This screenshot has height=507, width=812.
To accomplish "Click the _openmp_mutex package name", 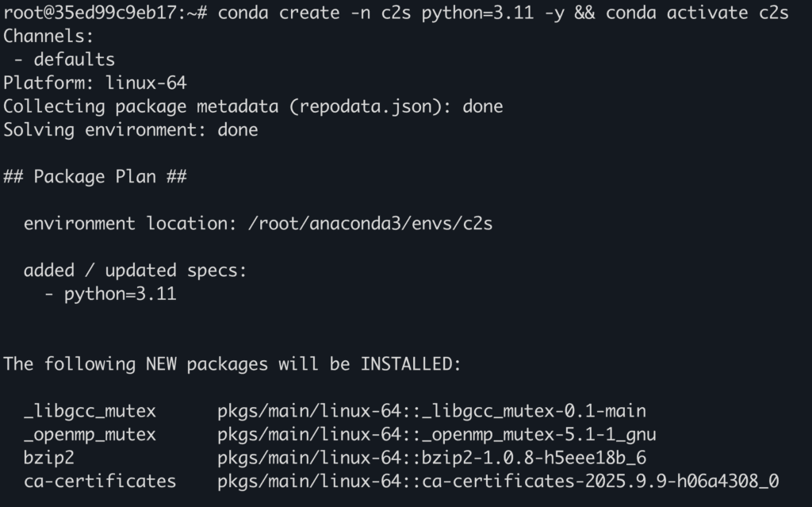I will [x=90, y=435].
